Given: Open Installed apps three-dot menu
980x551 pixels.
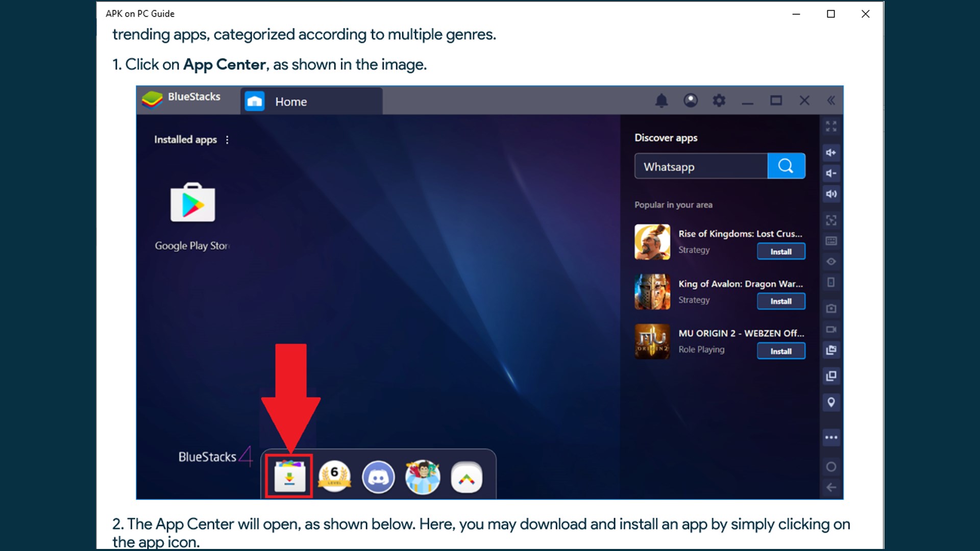Looking at the screenshot, I should coord(227,140).
